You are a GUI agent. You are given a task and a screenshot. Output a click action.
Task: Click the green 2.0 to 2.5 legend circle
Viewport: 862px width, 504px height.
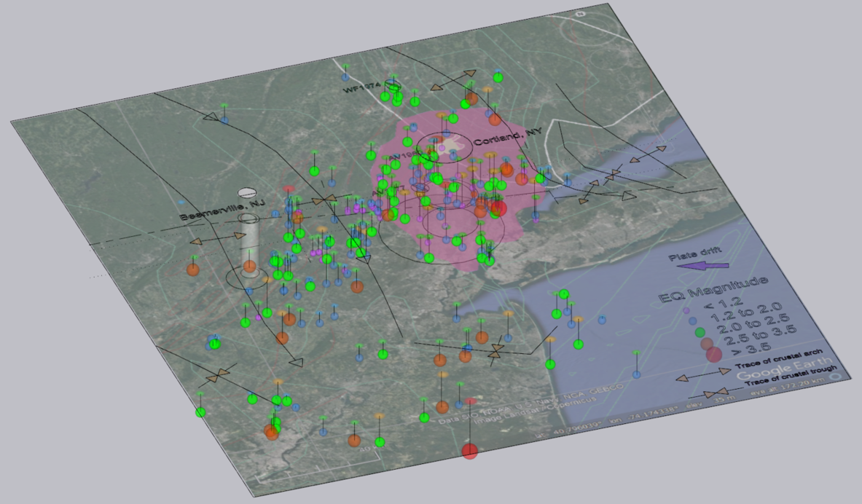pos(700,331)
